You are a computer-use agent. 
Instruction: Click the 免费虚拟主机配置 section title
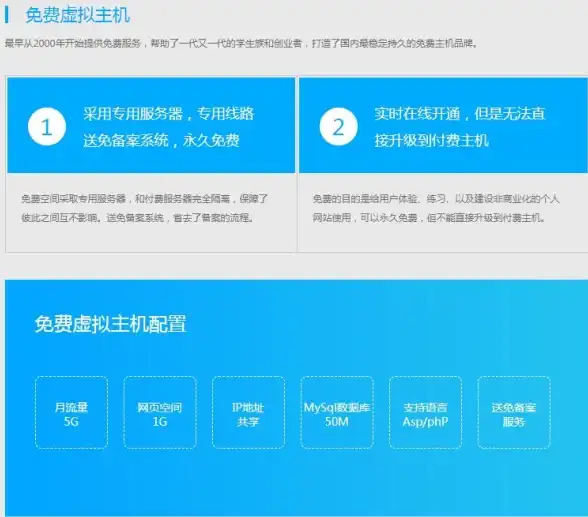(x=111, y=324)
